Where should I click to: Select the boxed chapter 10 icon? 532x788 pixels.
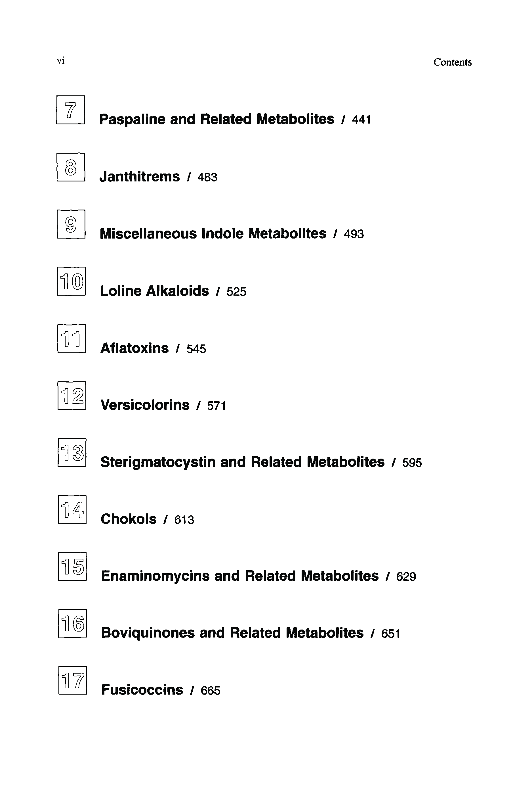pyautogui.click(x=71, y=281)
